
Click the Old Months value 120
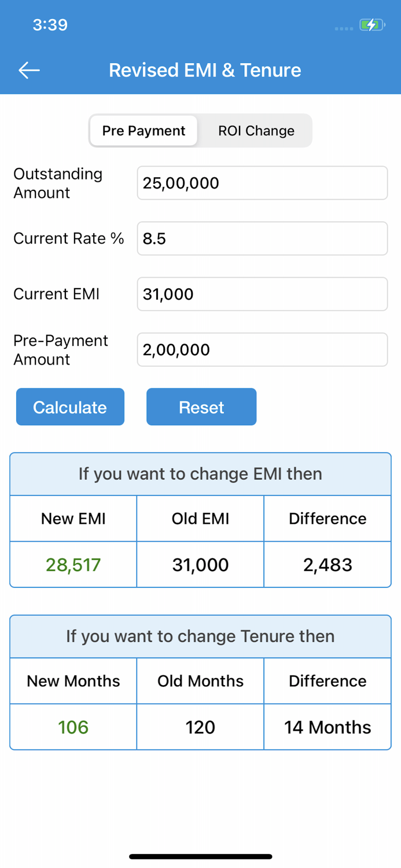200,727
